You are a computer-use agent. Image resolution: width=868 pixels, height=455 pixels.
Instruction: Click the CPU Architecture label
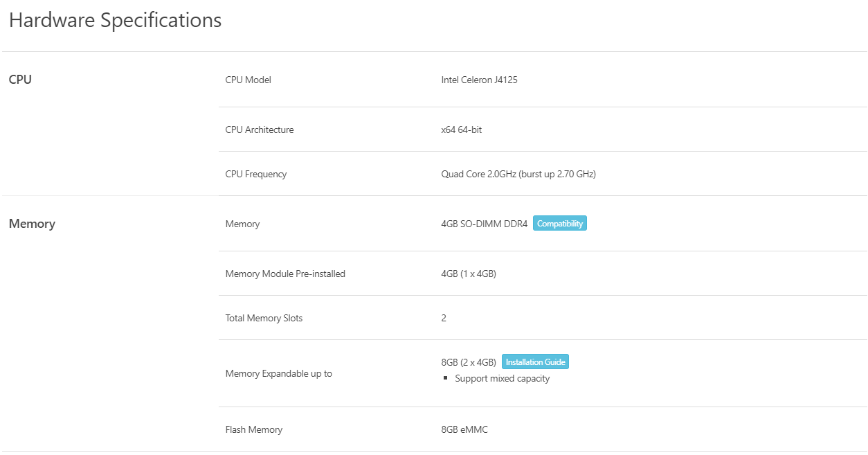point(260,130)
